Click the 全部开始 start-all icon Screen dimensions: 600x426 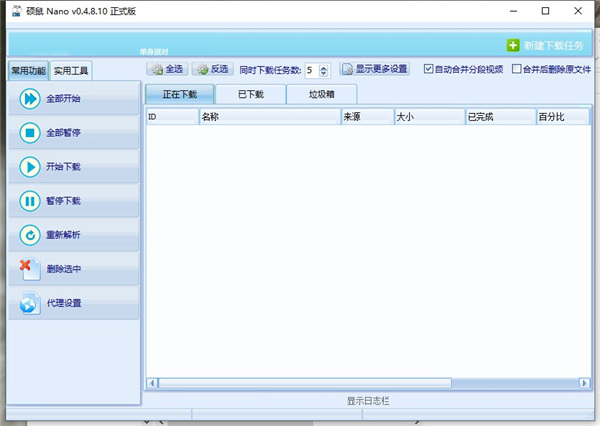click(30, 99)
